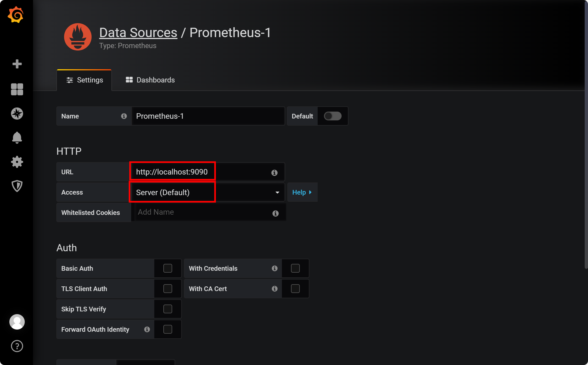Show the With CA Cert info icon
The width and height of the screenshot is (588, 365).
pos(275,289)
